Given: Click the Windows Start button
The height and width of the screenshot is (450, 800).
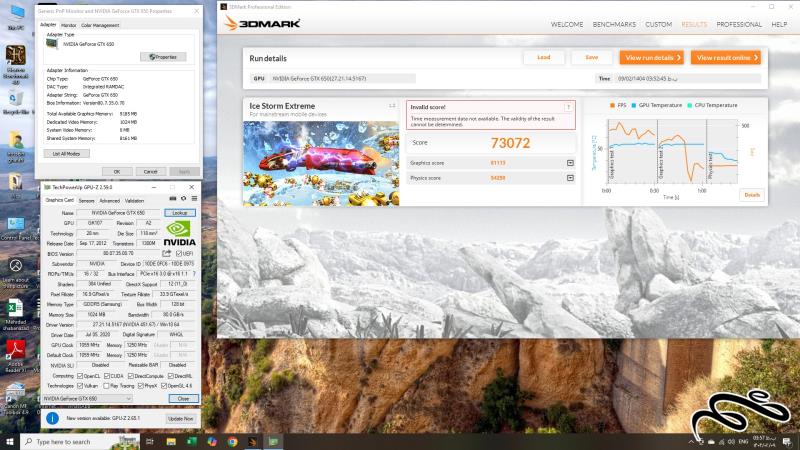Looking at the screenshot, I should (x=9, y=441).
